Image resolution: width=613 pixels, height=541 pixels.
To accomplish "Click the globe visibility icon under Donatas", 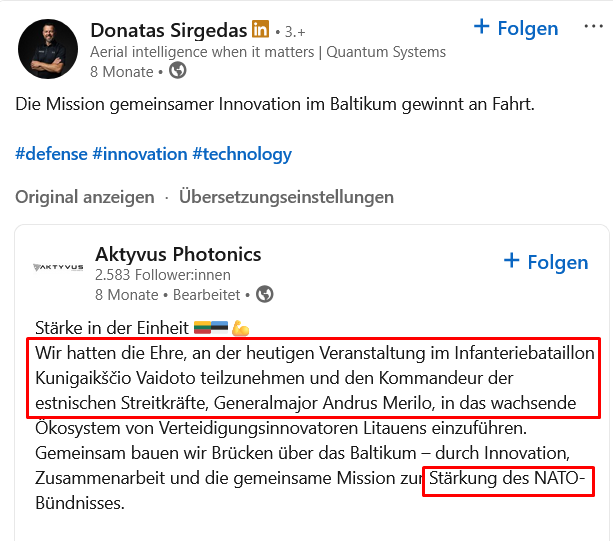I will 178,71.
